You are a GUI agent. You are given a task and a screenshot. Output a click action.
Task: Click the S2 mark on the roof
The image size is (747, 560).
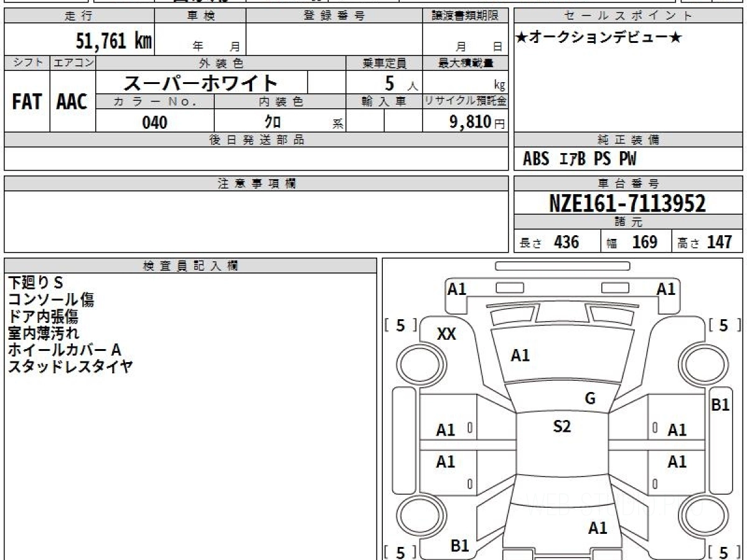pyautogui.click(x=562, y=427)
